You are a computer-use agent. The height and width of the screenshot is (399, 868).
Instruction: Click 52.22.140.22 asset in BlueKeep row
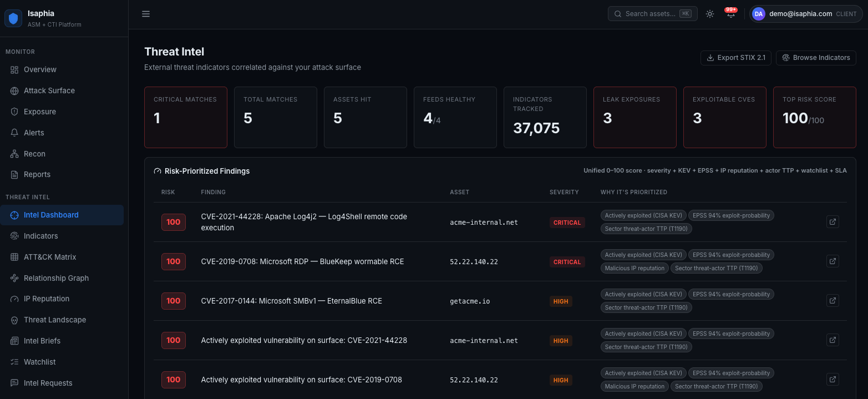point(474,262)
